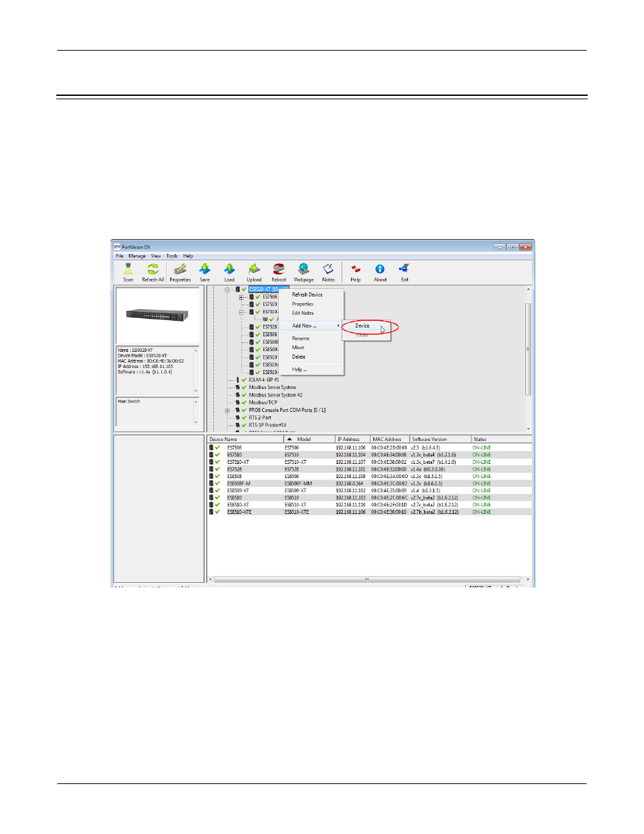Open the Manage menu
The image size is (644, 834).
click(137, 256)
